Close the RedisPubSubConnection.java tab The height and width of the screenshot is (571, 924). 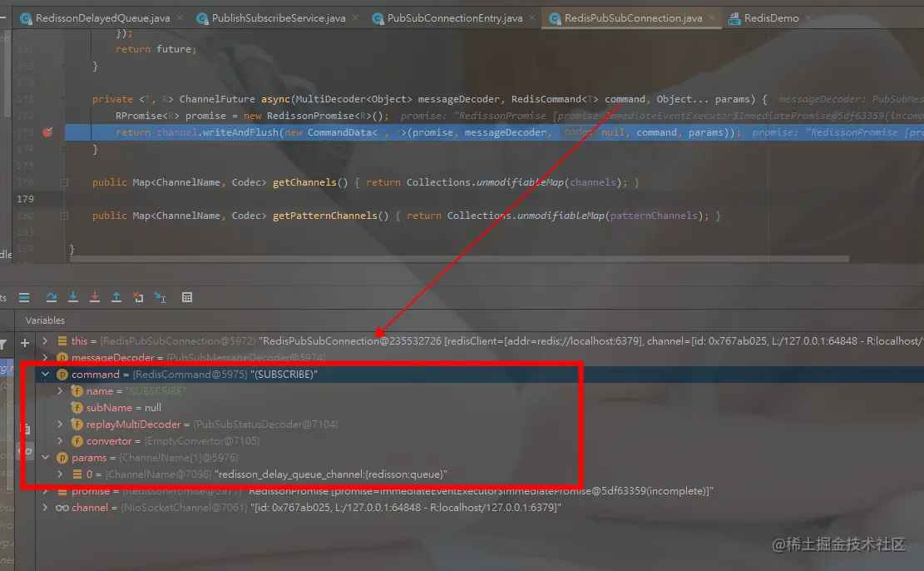712,17
